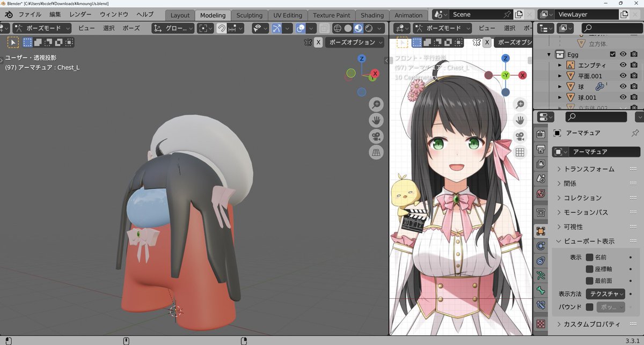Click the green -Y axis on right viewport gizmo
644x345 pixels.
[505, 75]
